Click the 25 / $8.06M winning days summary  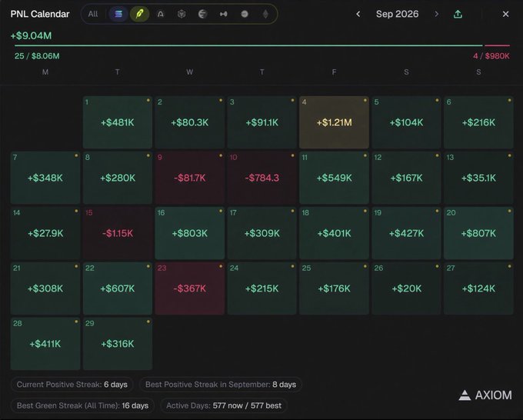coord(37,56)
